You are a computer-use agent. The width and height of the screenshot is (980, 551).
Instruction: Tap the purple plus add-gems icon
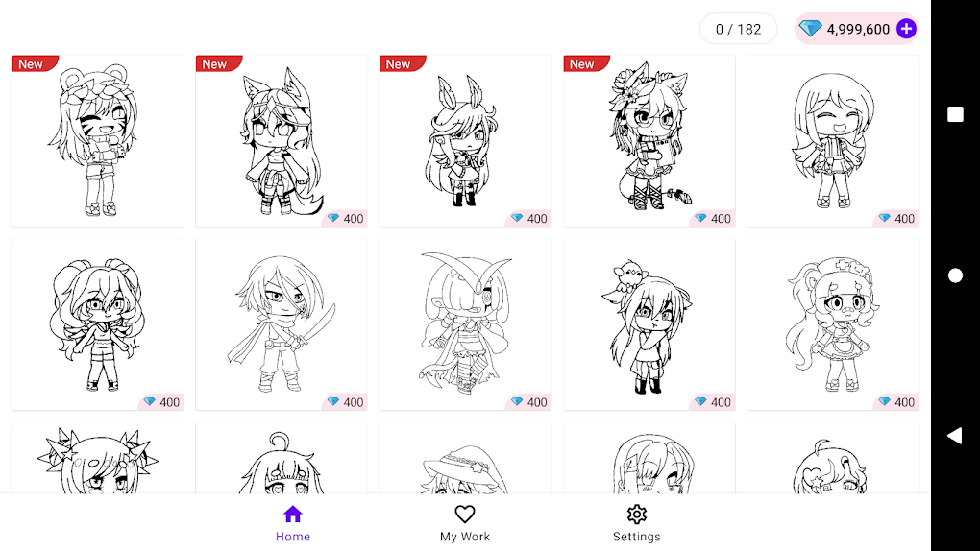tap(906, 29)
